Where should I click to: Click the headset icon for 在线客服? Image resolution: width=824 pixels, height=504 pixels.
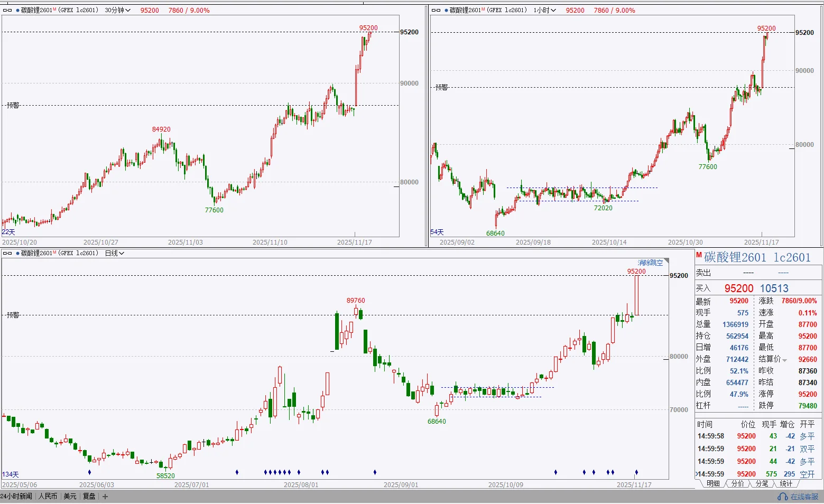click(783, 497)
